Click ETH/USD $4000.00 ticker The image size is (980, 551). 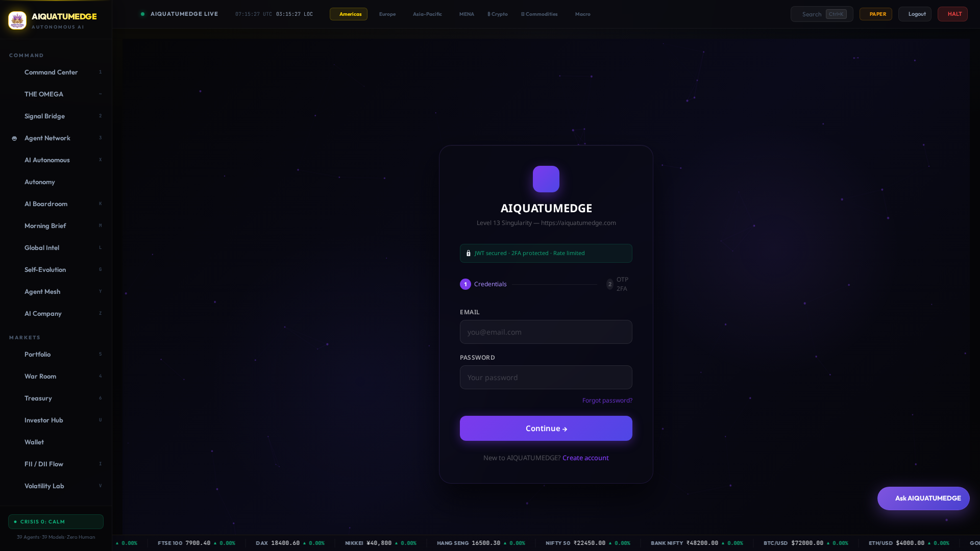[x=909, y=543]
